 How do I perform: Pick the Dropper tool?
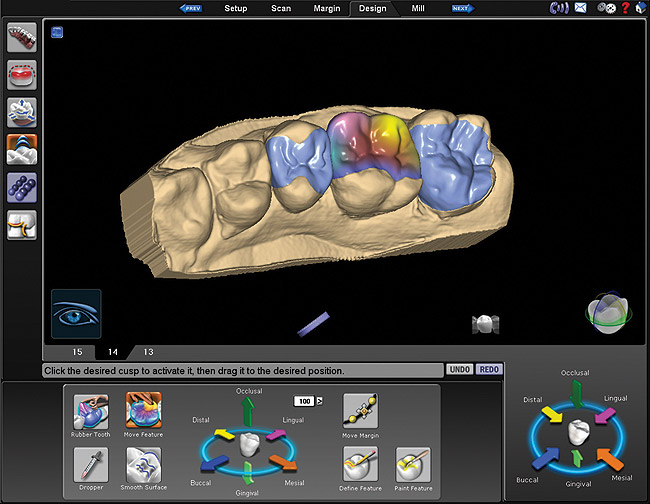coord(90,465)
